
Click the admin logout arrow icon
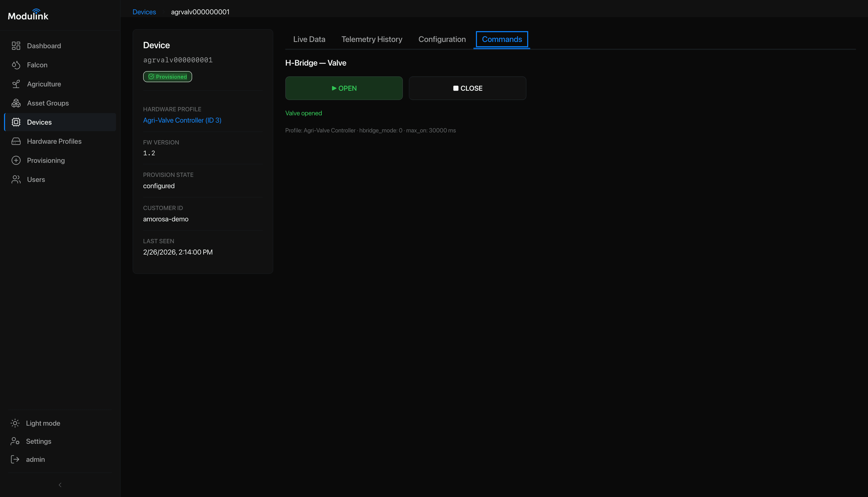(x=15, y=460)
